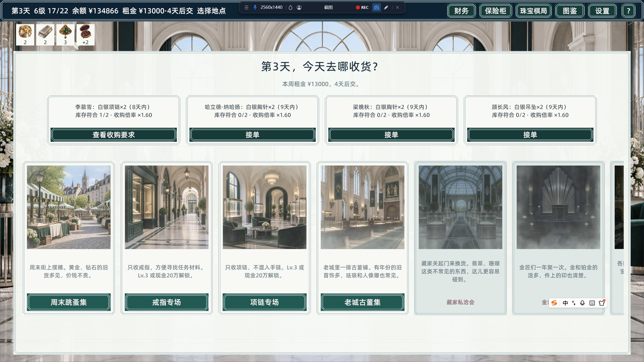Click the blue pin icon in the capture toolbar

point(255,8)
